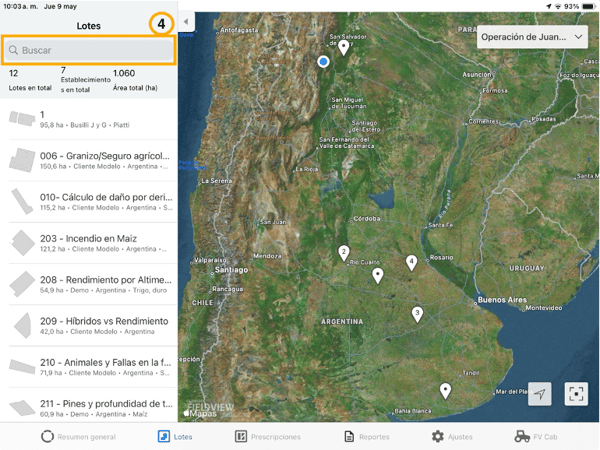Tap the fit-to-fields frame button on map
The height and width of the screenshot is (450, 600).
pyautogui.click(x=576, y=394)
